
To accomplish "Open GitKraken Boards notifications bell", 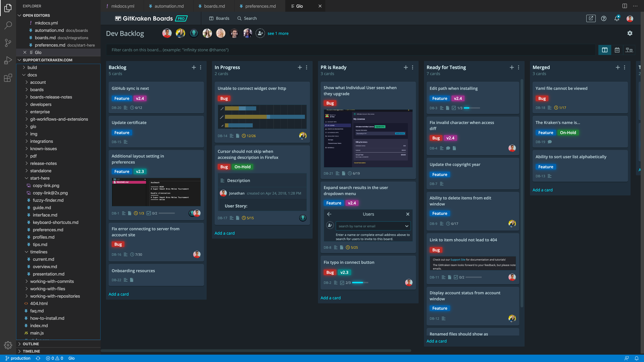I will pos(617,18).
